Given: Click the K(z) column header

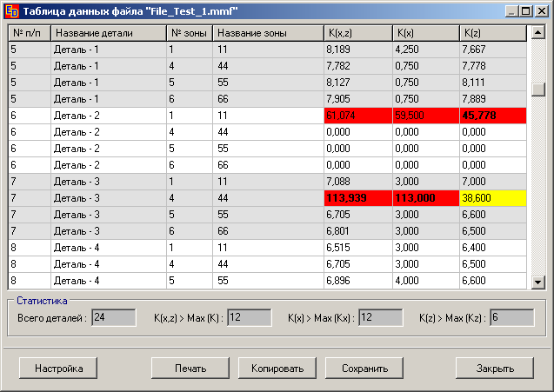Looking at the screenshot, I should 492,33.
